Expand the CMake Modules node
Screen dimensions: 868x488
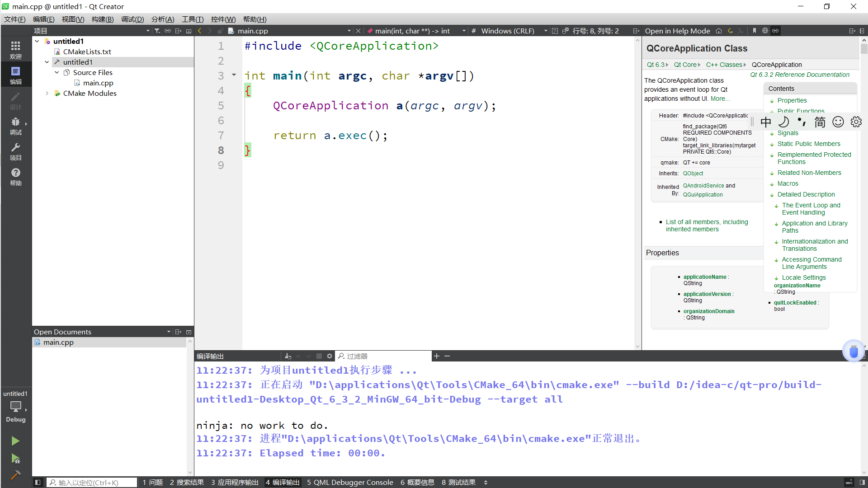[47, 93]
